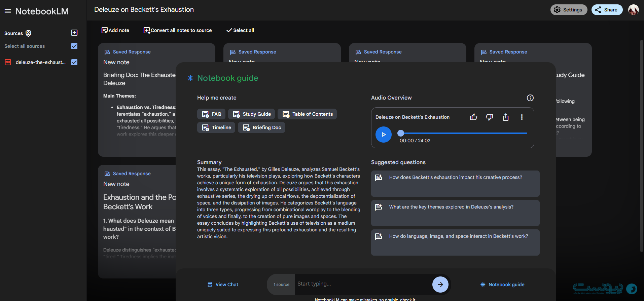The width and height of the screenshot is (644, 301).
Task: Click the audio time 00:00 / 24:02 text
Action: [x=415, y=141]
